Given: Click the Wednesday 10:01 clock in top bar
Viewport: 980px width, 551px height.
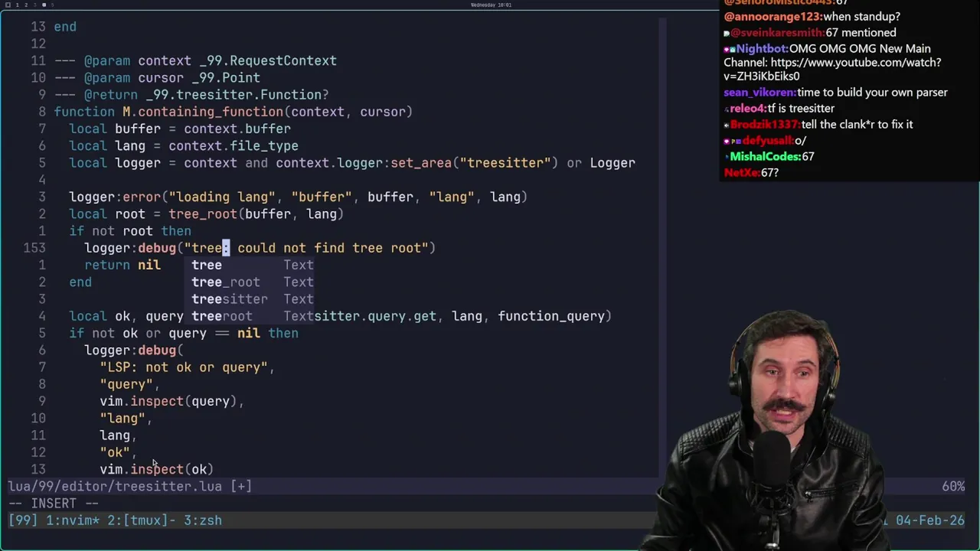Looking at the screenshot, I should (x=492, y=5).
